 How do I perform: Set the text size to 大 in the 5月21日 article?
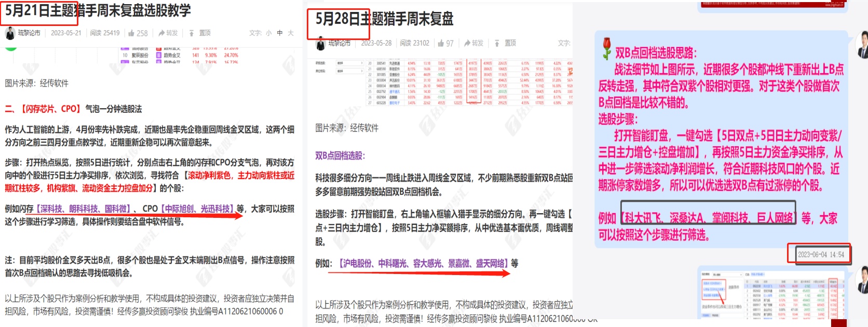tap(291, 33)
